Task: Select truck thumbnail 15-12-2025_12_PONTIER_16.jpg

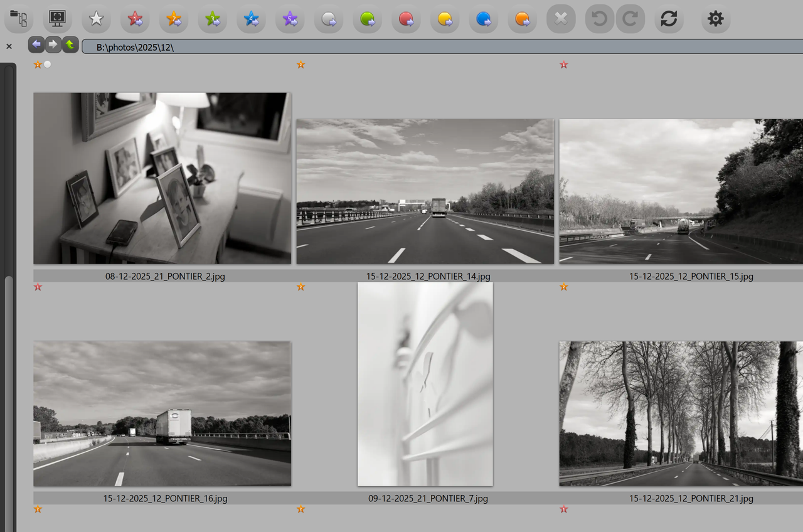Action: click(162, 413)
